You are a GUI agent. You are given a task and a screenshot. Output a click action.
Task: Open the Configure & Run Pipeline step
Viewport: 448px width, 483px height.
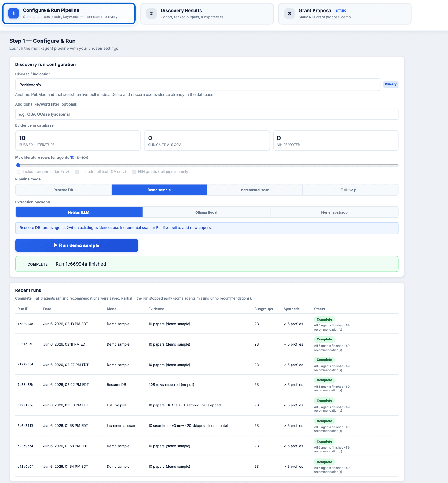coord(69,13)
